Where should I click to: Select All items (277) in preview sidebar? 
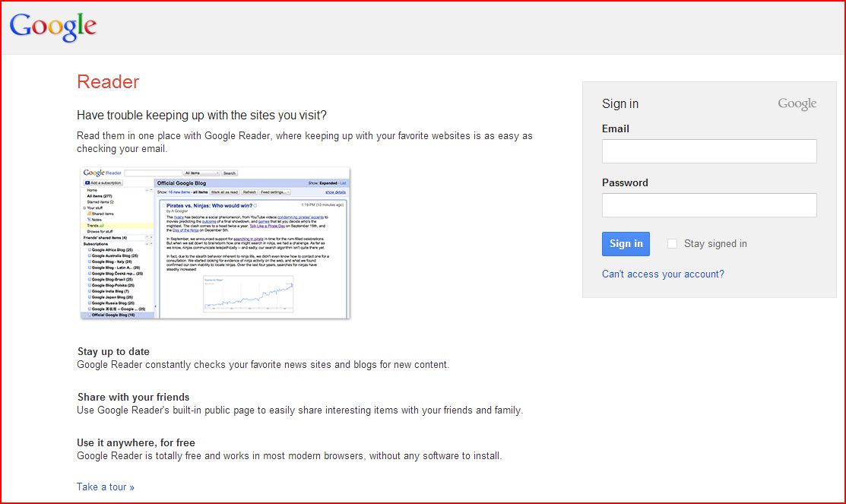click(99, 196)
